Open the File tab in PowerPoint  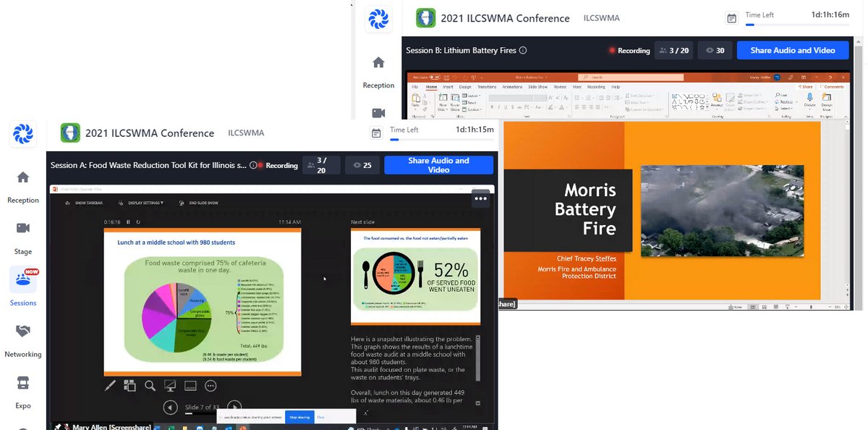pyautogui.click(x=415, y=86)
